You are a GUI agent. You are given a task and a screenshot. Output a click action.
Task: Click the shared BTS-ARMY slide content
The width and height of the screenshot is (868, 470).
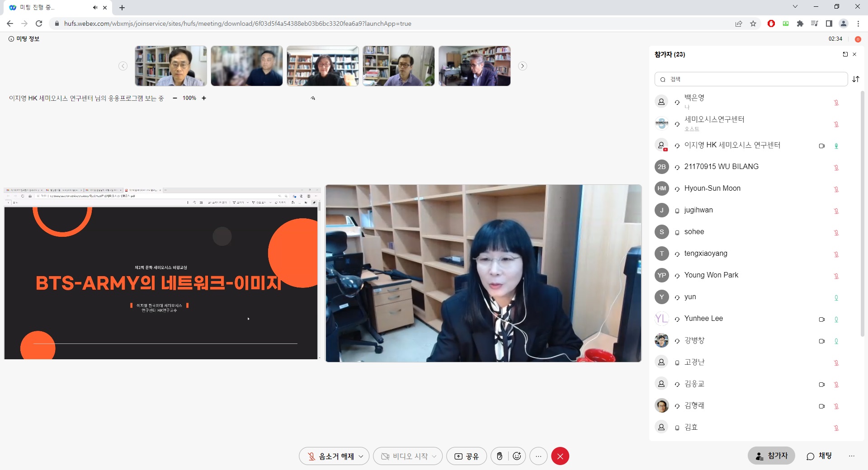pos(161,283)
